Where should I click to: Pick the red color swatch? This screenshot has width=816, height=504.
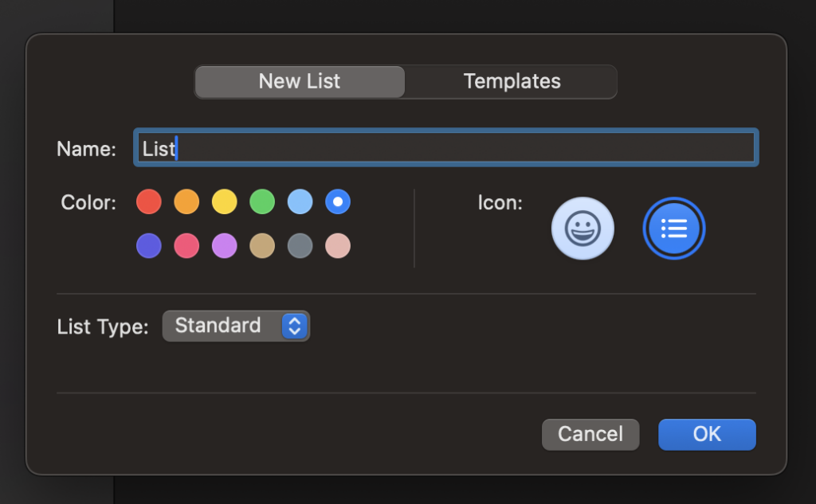pyautogui.click(x=149, y=201)
